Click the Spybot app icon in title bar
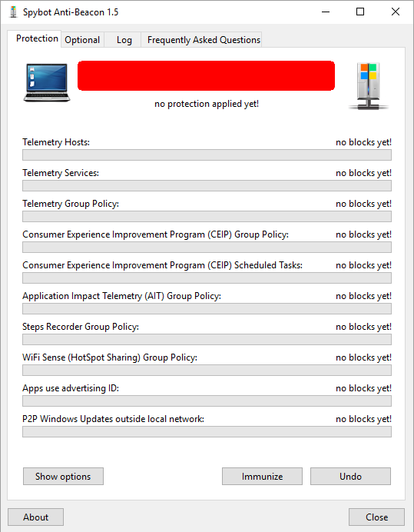This screenshot has height=532, width=414. tap(13, 12)
